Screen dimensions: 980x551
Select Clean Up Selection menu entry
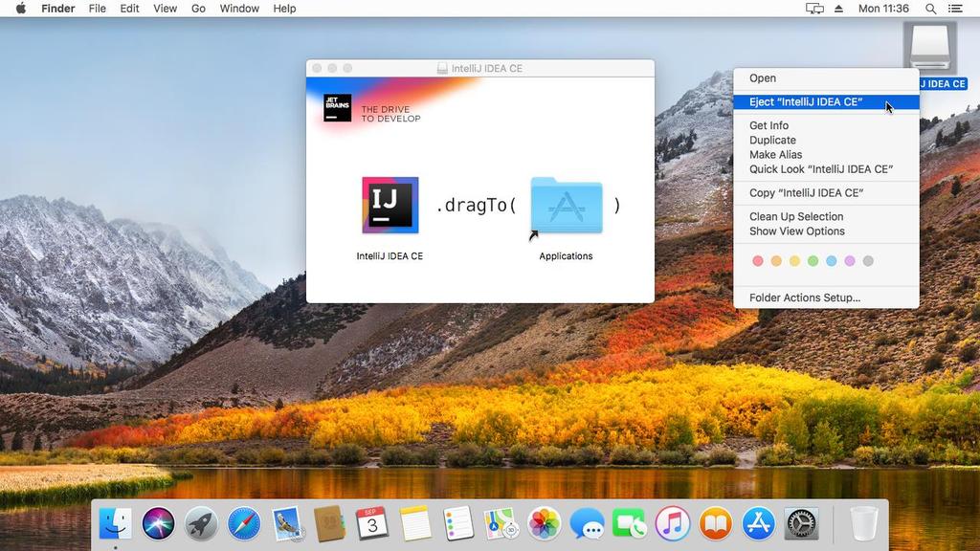click(x=826, y=217)
